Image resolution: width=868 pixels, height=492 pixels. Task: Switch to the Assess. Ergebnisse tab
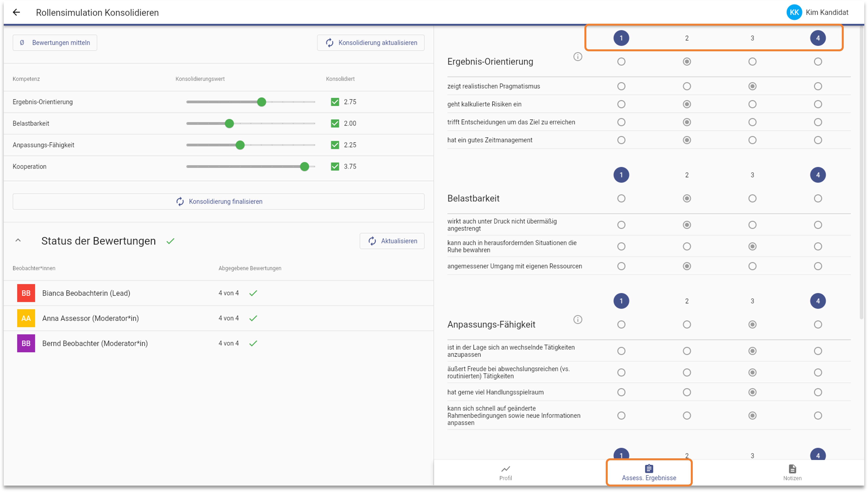649,473
